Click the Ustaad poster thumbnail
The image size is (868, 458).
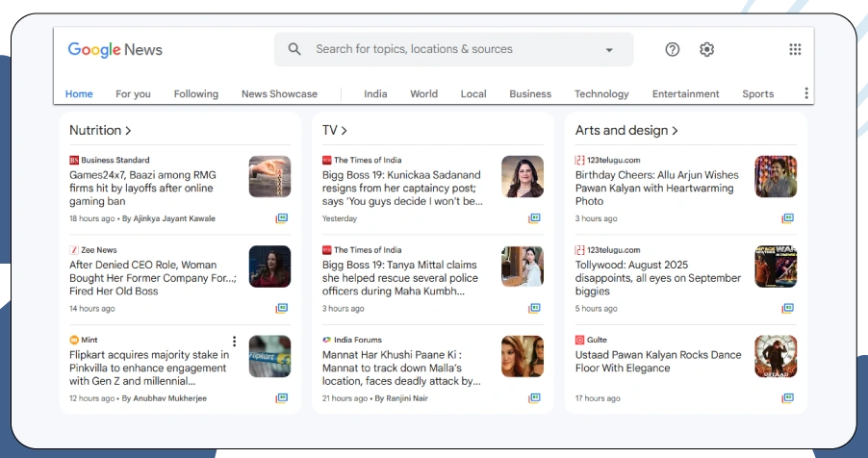776,356
